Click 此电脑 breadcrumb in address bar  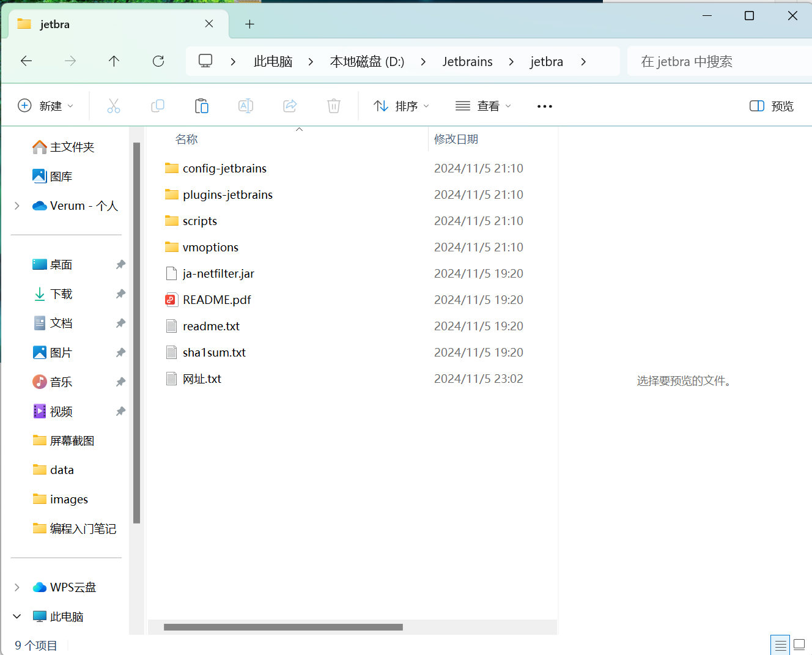coord(273,62)
